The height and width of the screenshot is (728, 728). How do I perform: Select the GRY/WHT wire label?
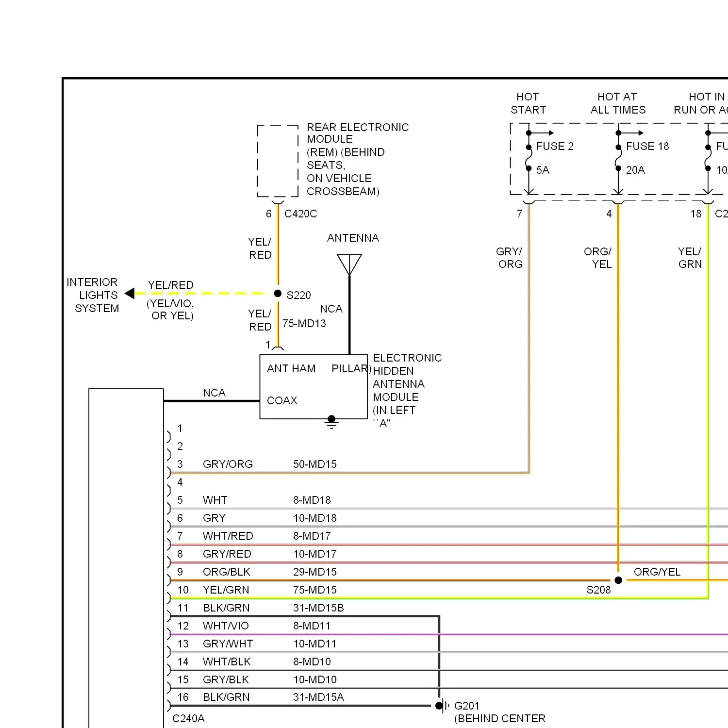tap(228, 644)
